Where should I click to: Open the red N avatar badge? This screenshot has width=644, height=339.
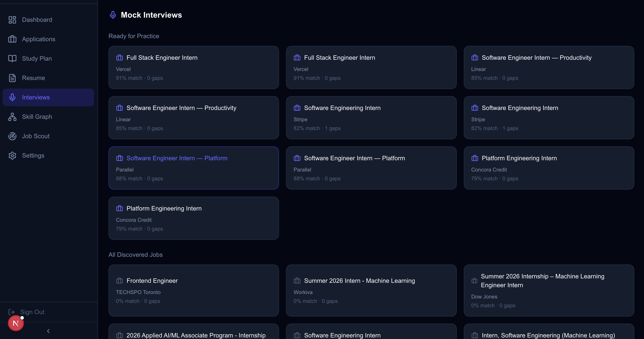pyautogui.click(x=16, y=323)
